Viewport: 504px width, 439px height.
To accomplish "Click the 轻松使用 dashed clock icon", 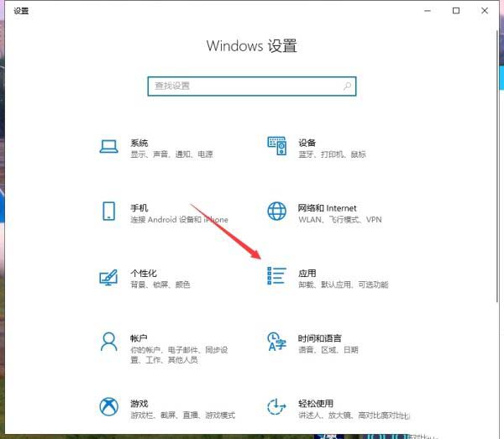I will [276, 406].
